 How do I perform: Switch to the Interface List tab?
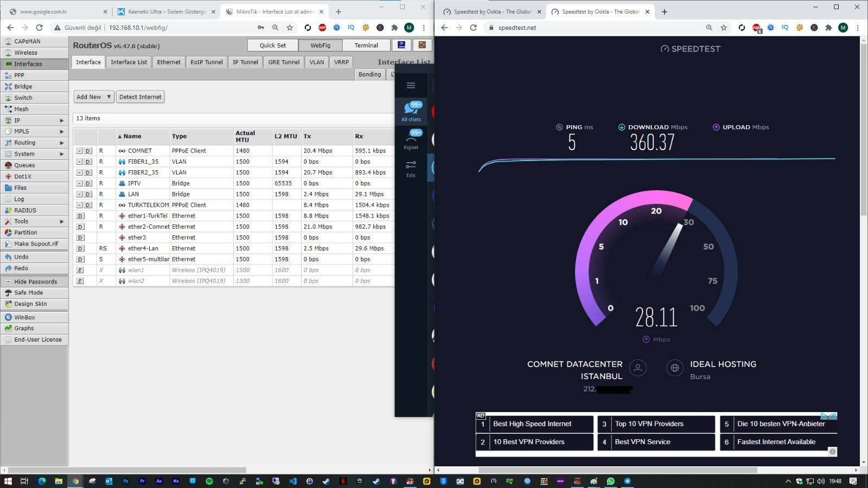click(129, 62)
